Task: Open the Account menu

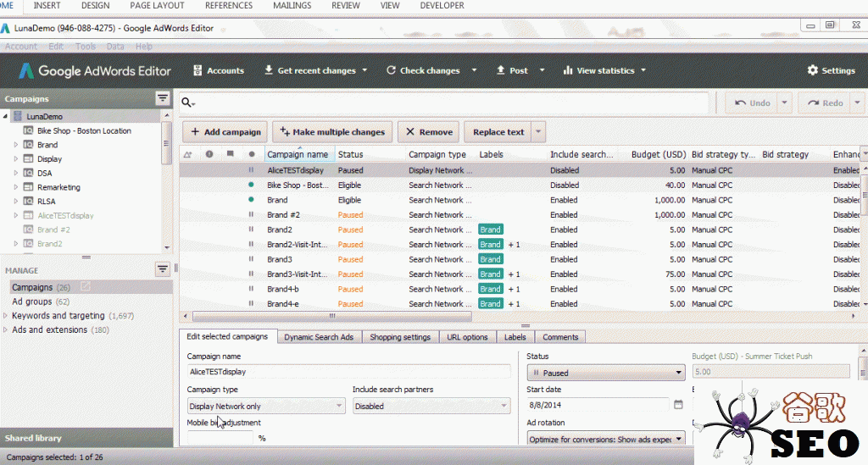Action: pos(21,47)
